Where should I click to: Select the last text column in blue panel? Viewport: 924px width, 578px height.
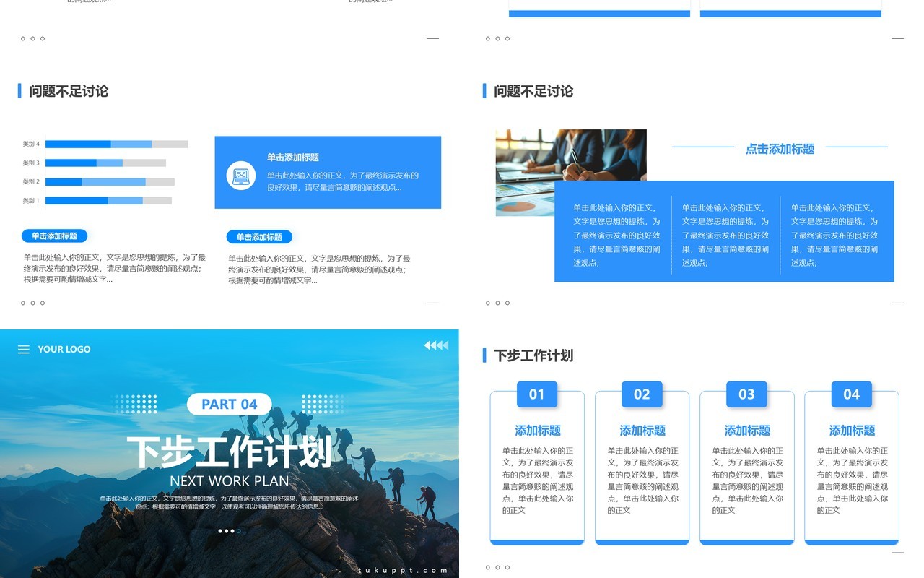(x=834, y=235)
